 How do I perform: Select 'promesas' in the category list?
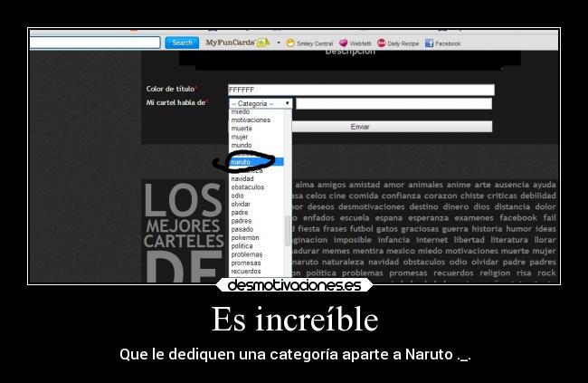[246, 263]
